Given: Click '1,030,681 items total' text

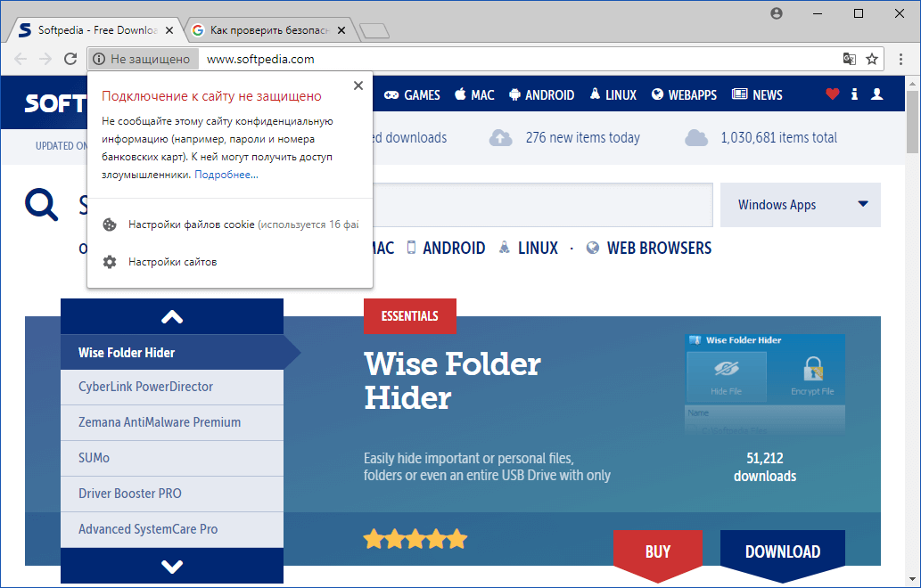Looking at the screenshot, I should (779, 137).
